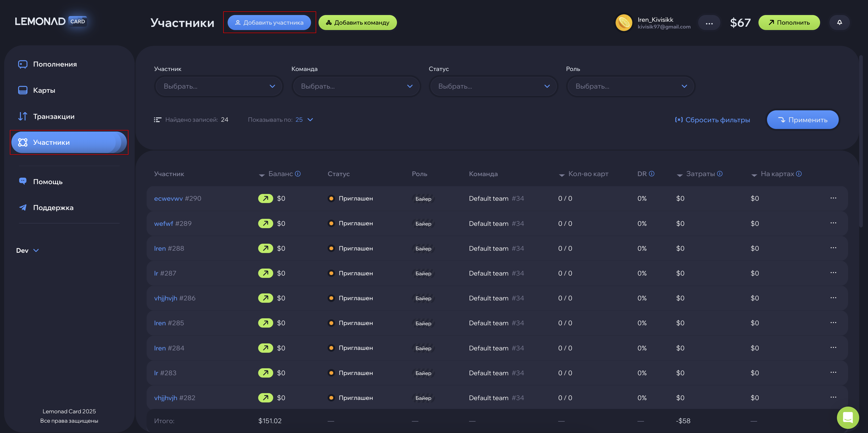868x433 pixels.
Task: Click the notification bell icon
Action: (839, 23)
